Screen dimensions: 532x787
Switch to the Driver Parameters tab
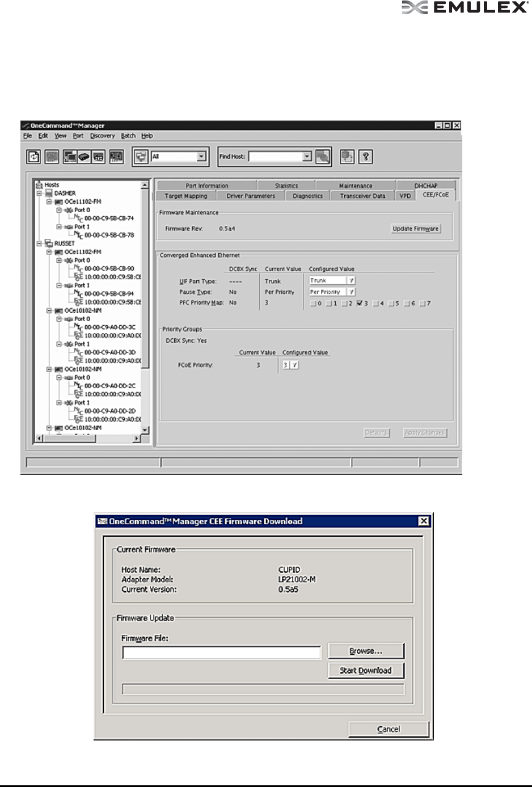pos(251,196)
